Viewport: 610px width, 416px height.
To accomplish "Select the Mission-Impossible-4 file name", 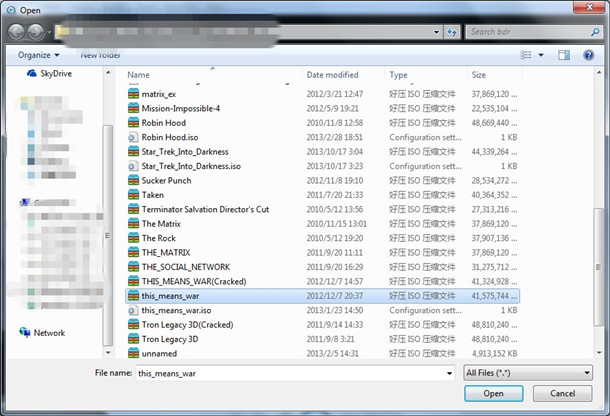I will pyautogui.click(x=181, y=109).
